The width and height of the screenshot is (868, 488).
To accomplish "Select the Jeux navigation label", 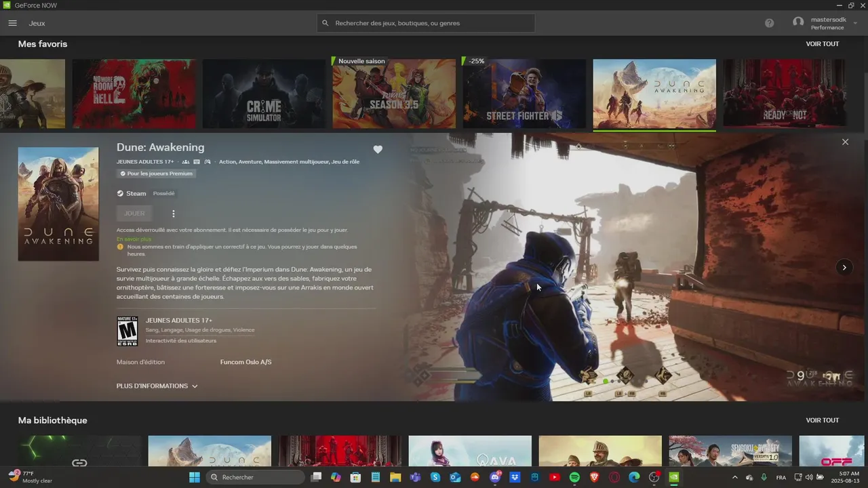I will click(37, 23).
